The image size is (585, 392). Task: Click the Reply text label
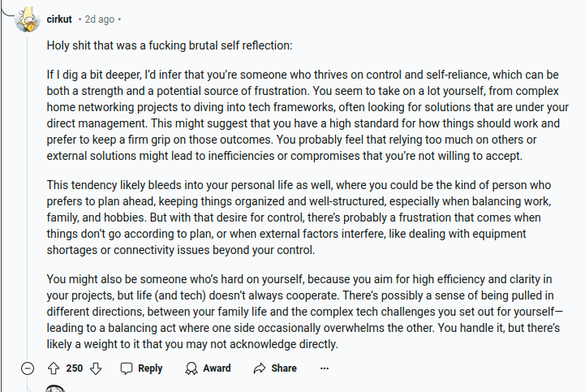(150, 368)
